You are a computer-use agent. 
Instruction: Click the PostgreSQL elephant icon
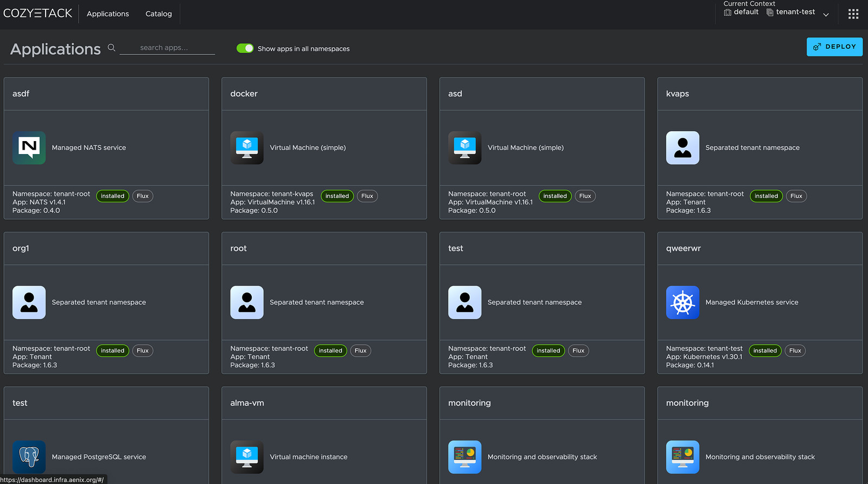click(x=29, y=457)
